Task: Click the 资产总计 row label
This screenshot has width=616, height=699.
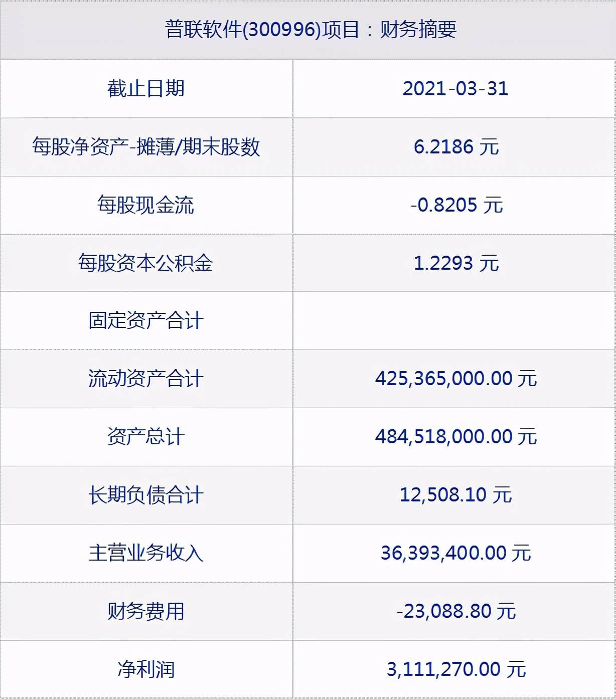Action: tap(146, 437)
